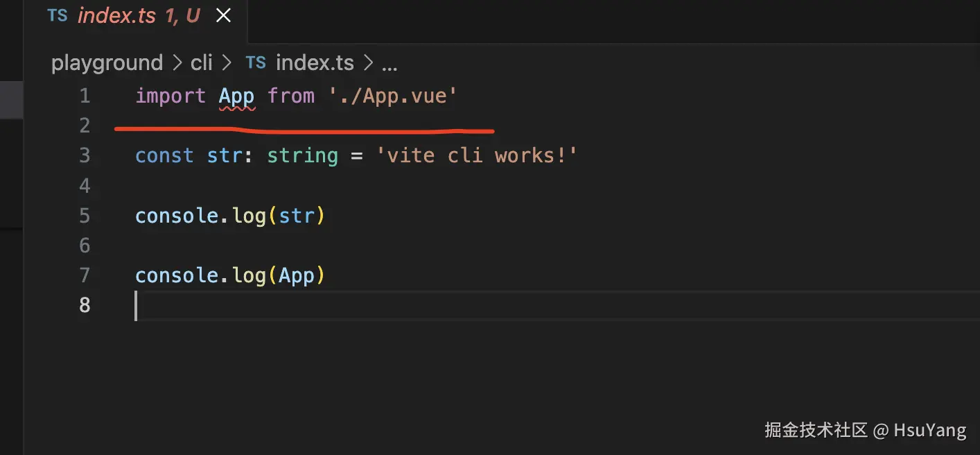Click log in console.log(str)
This screenshot has height=455, width=980.
pyautogui.click(x=249, y=216)
